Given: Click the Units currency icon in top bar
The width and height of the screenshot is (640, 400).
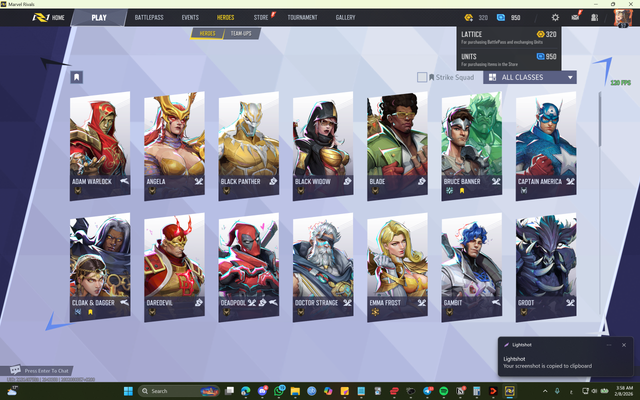Looking at the screenshot, I should [501, 18].
